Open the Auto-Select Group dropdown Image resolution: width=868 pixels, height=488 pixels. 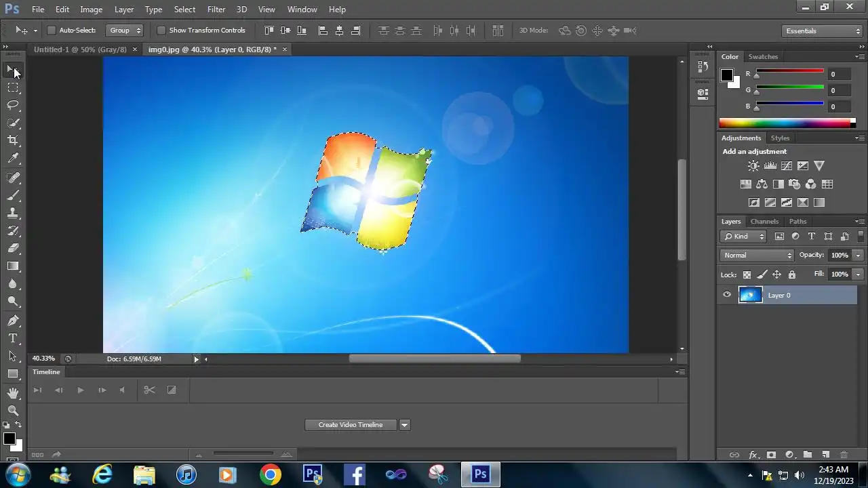(x=125, y=30)
